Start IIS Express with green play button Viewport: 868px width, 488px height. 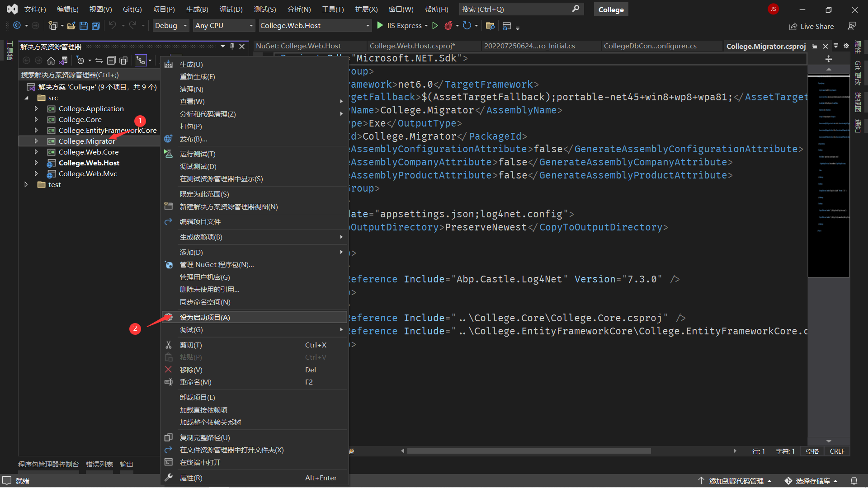pos(380,26)
